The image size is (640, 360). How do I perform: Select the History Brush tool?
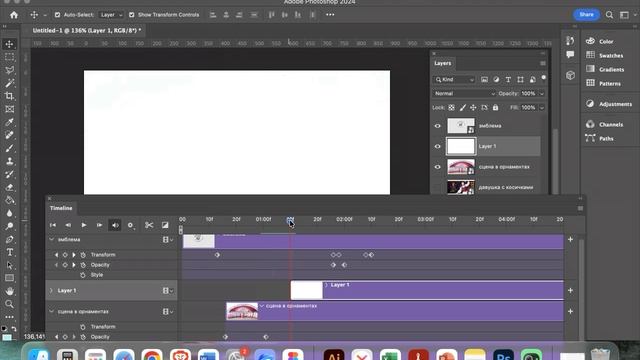click(9, 174)
